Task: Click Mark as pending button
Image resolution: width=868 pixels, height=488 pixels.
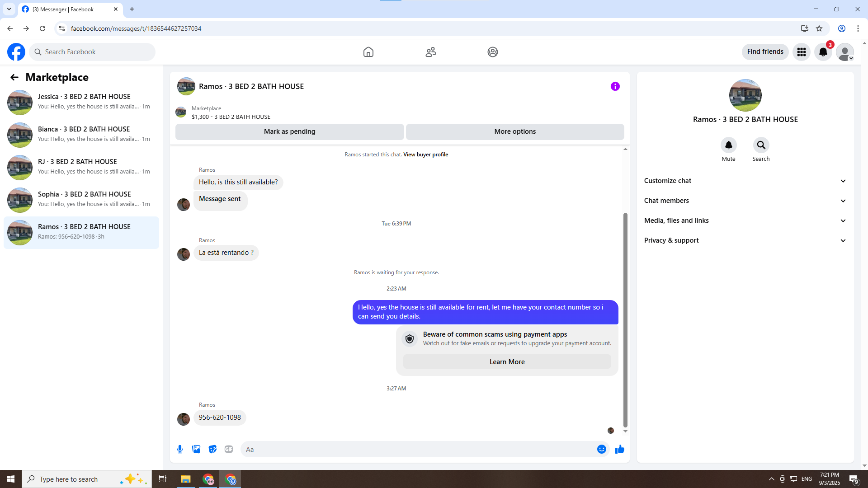Action: point(289,131)
